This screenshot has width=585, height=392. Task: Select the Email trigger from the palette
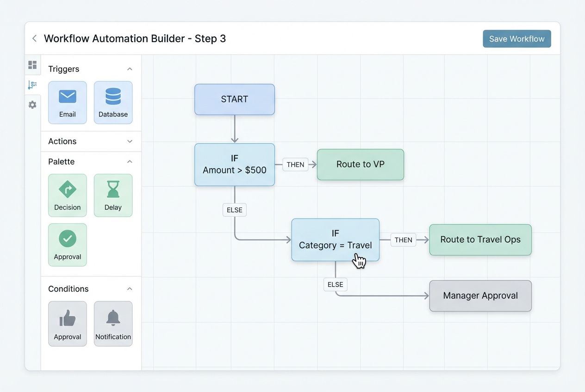coord(68,102)
